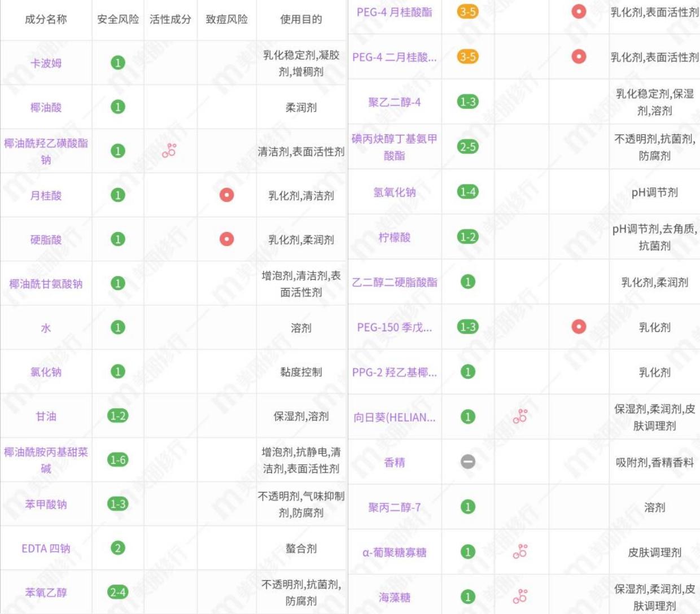Open the 氯化钠 ingredient link
The height and width of the screenshot is (614, 700).
click(46, 372)
